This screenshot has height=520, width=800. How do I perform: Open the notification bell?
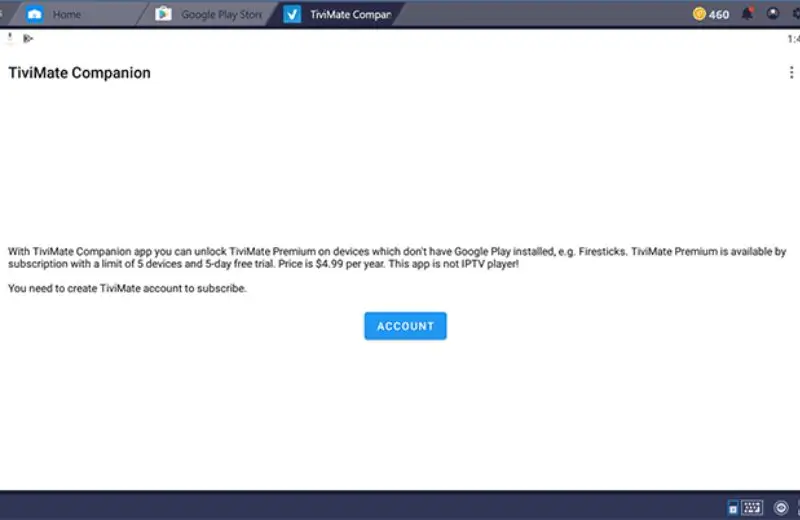pyautogui.click(x=746, y=14)
